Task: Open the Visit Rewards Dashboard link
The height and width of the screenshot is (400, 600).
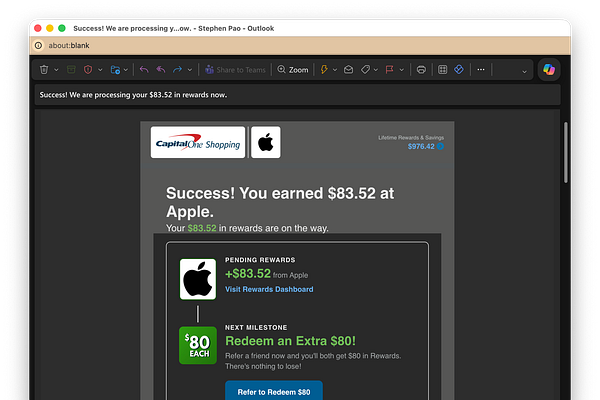Action: coord(269,289)
